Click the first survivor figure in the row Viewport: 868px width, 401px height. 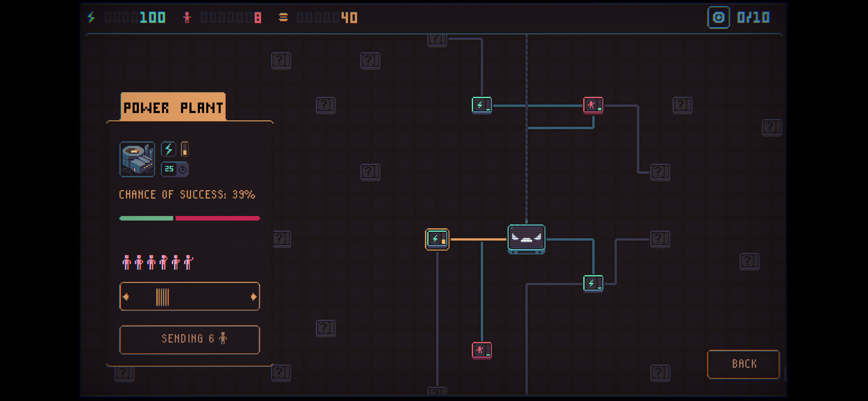point(126,262)
